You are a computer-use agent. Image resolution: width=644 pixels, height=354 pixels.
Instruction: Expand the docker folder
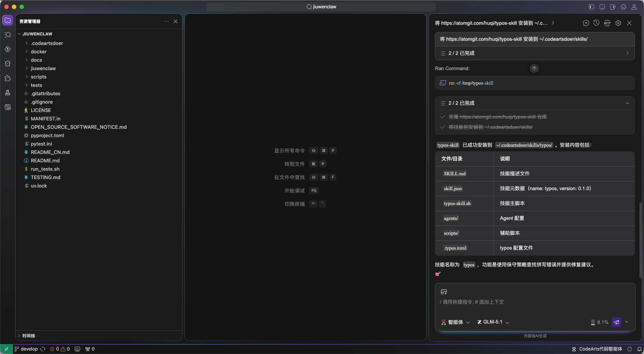pyautogui.click(x=99, y=52)
